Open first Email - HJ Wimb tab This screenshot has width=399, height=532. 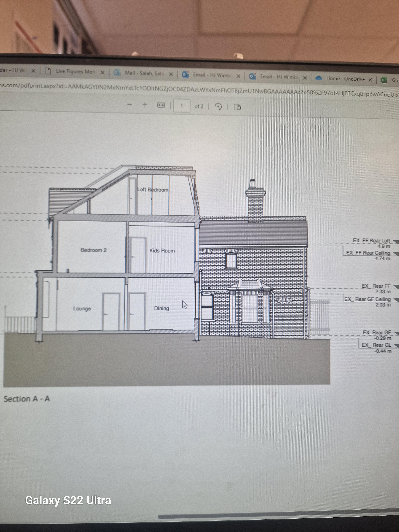coord(212,75)
